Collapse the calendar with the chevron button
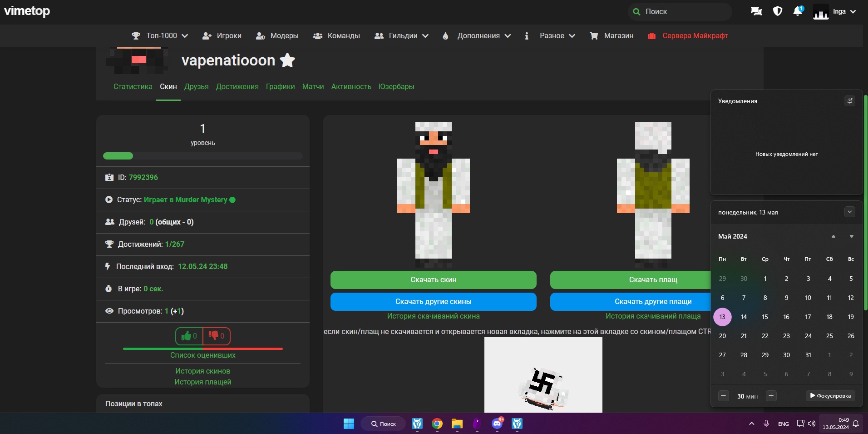 pos(850,212)
